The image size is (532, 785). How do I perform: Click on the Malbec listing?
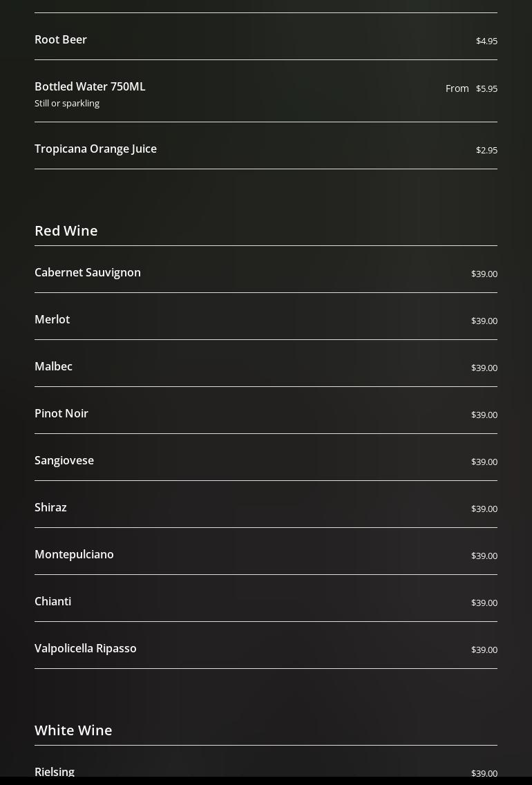pos(54,366)
